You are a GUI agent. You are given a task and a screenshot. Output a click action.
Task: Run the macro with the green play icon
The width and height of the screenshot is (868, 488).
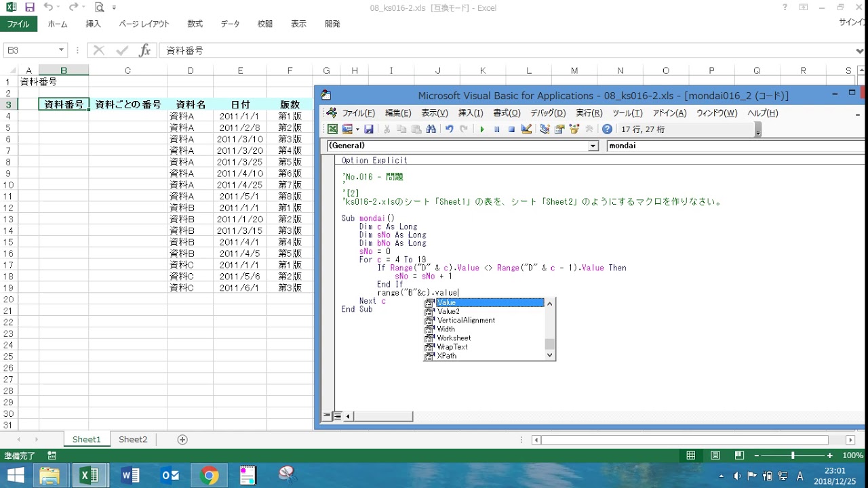pyautogui.click(x=482, y=129)
